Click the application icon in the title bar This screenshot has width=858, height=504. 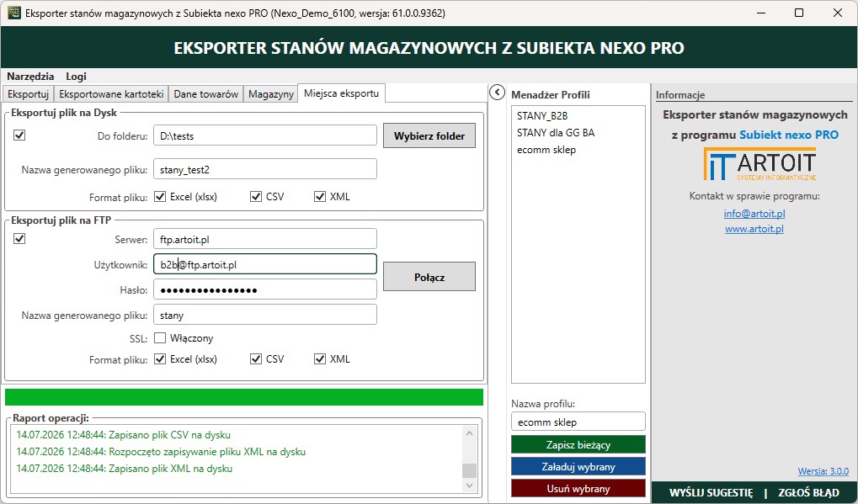14,13
